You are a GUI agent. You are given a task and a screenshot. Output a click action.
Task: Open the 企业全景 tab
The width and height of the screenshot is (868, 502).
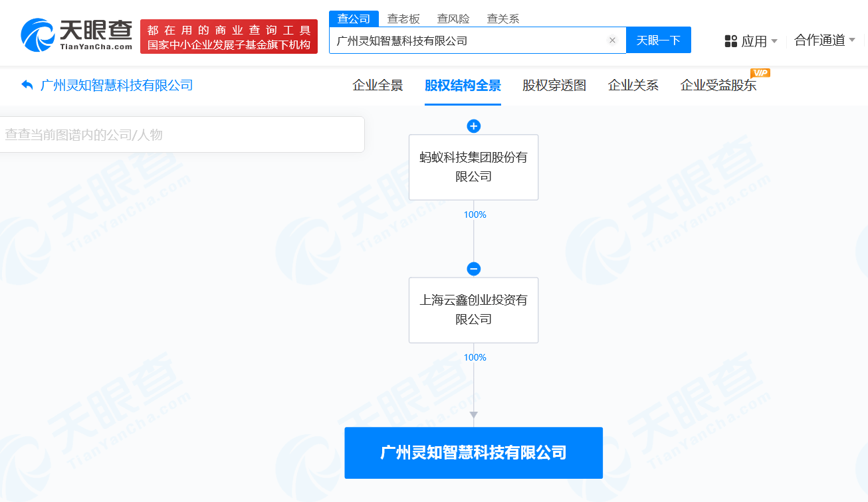tap(378, 85)
